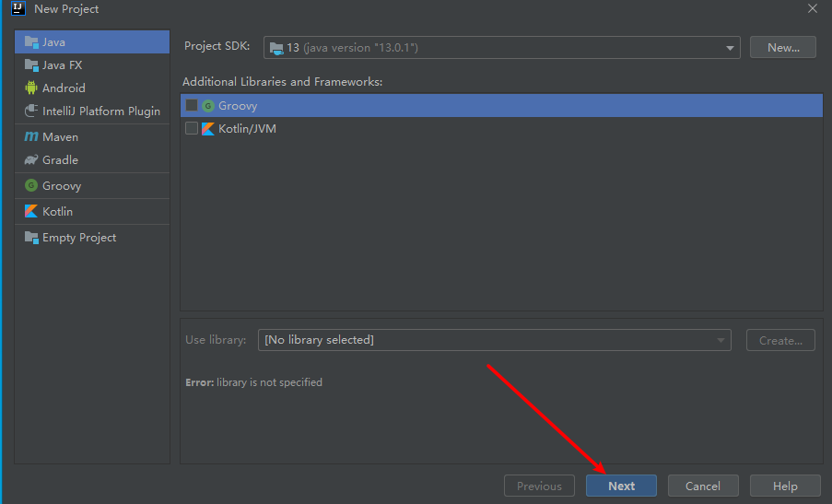This screenshot has height=504, width=832.
Task: Open the Project SDK dropdown arrow
Action: pos(730,48)
